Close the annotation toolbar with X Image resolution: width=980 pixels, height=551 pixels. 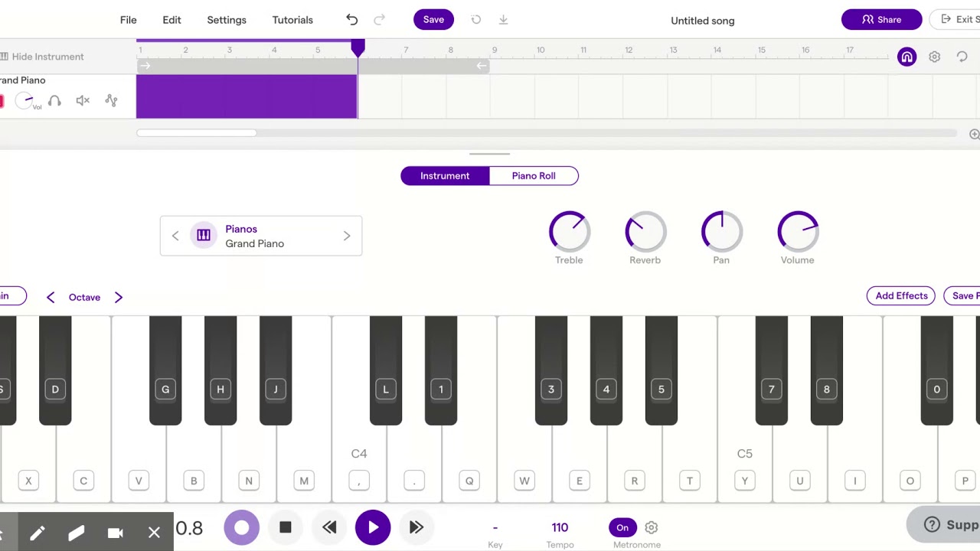tap(154, 533)
